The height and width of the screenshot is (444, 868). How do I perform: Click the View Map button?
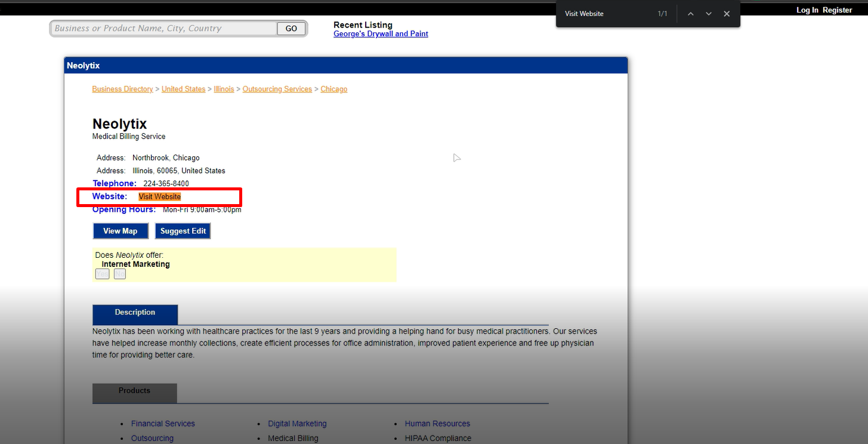coord(121,231)
